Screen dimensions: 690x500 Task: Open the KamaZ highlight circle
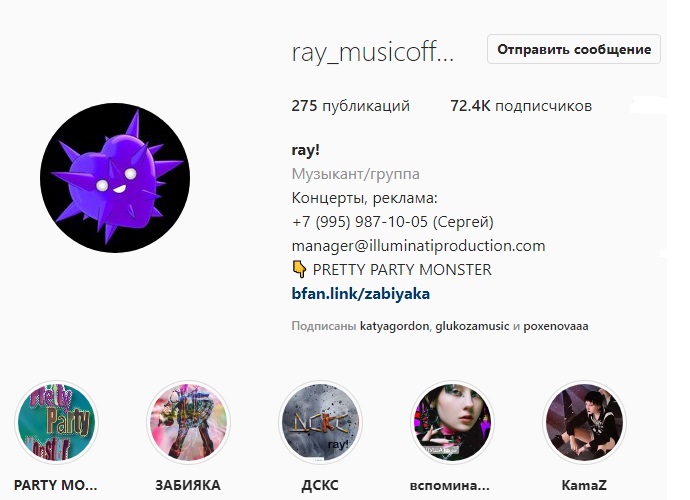584,422
